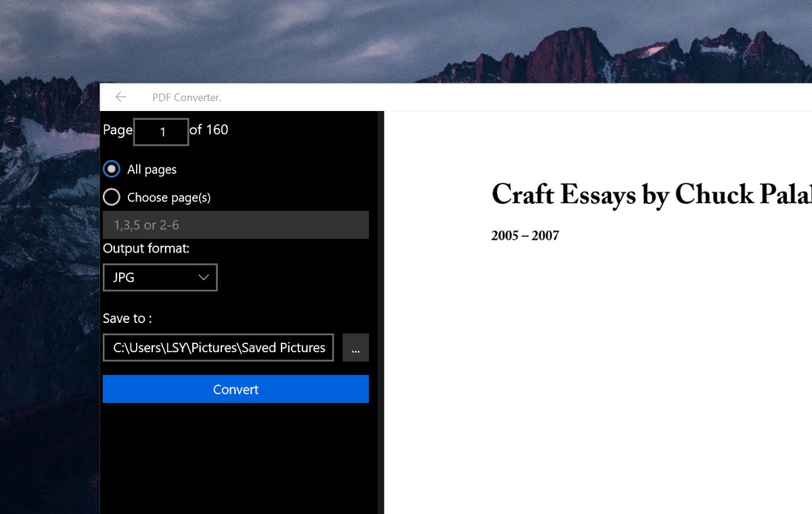Click the Save to path field

pyautogui.click(x=219, y=347)
